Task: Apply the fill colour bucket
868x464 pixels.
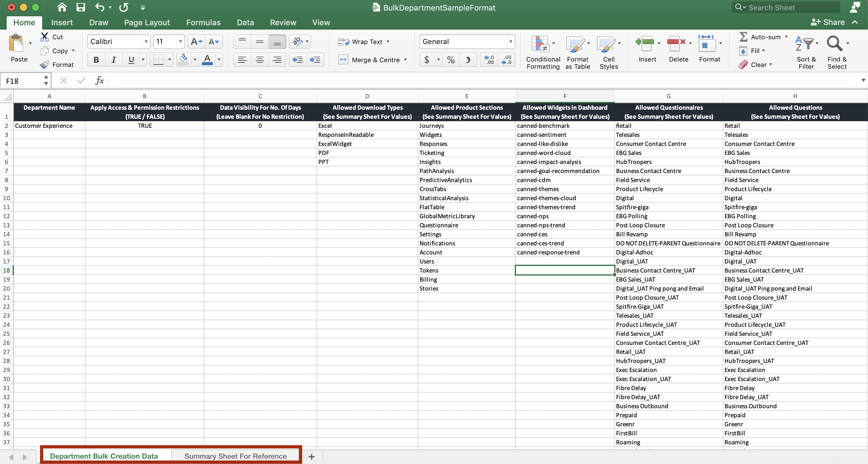Action: [x=183, y=60]
